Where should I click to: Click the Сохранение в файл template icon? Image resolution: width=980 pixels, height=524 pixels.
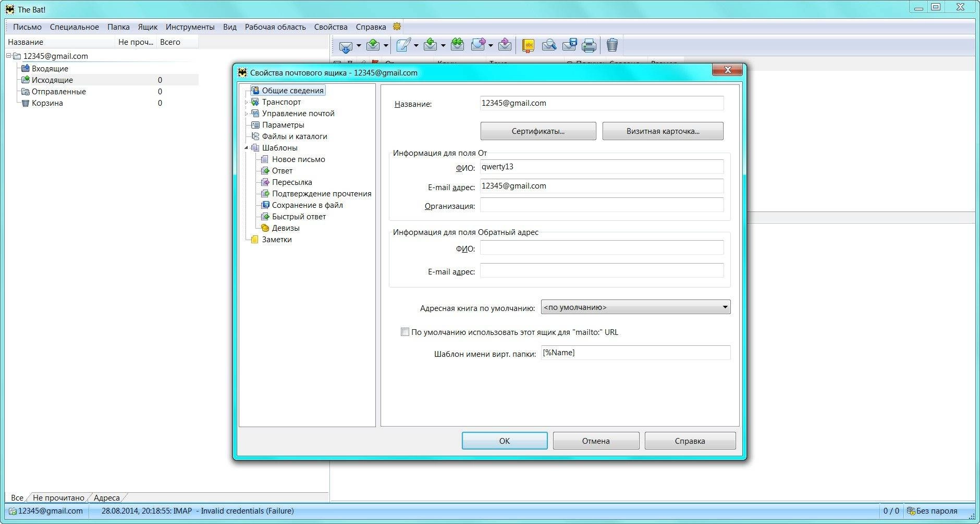coord(265,205)
